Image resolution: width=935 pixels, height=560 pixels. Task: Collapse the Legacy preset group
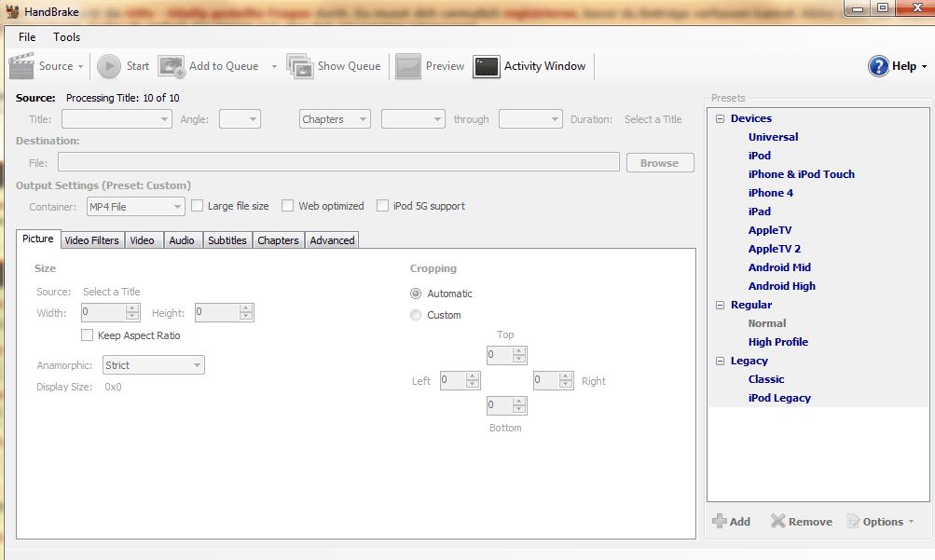(720, 361)
